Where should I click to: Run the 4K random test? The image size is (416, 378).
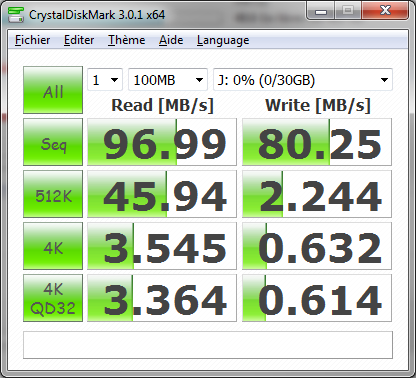click(53, 246)
